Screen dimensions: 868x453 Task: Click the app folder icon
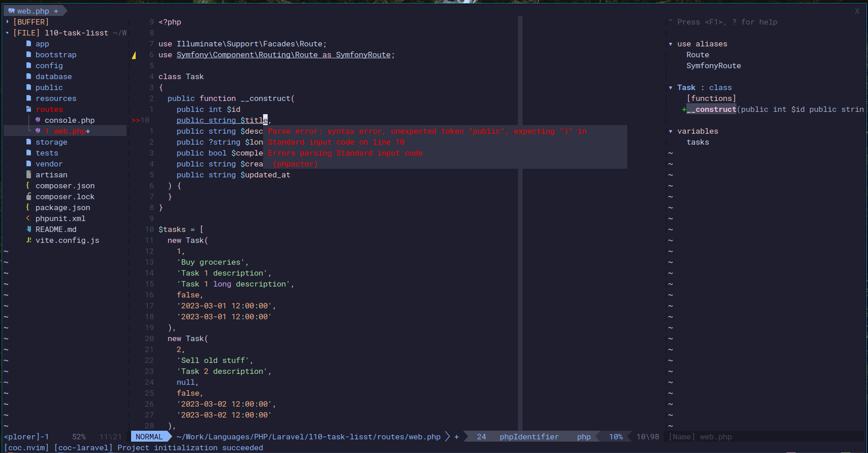(29, 44)
